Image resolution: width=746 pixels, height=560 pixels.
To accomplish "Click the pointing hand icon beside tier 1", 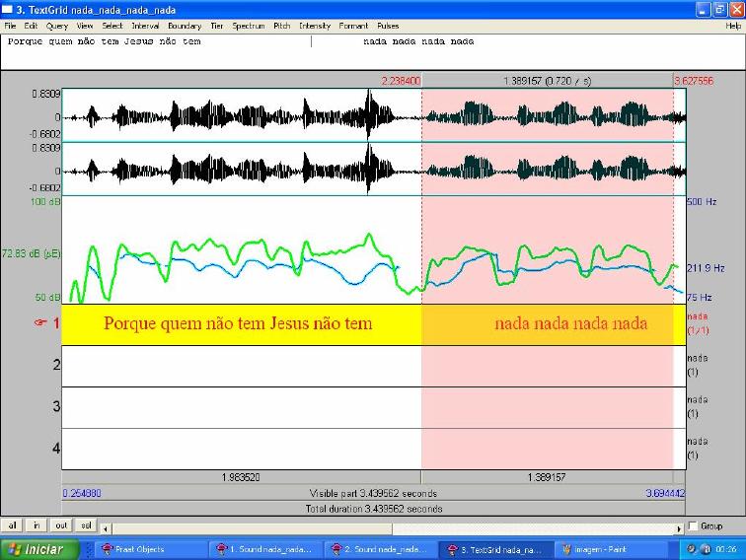I will 40,323.
